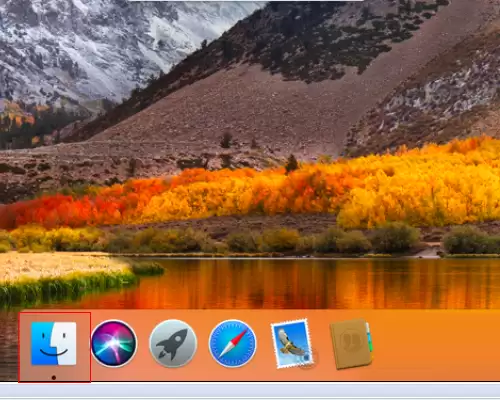Launch Siri from the dock

click(x=114, y=343)
